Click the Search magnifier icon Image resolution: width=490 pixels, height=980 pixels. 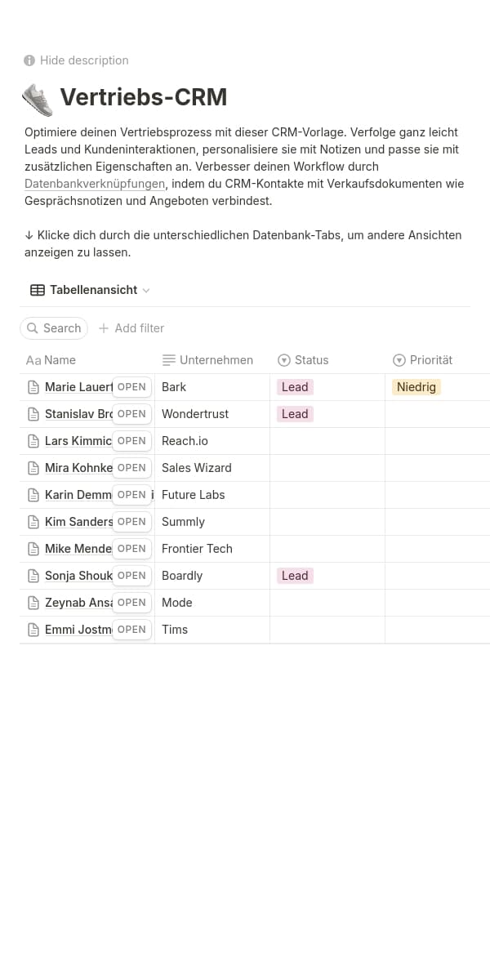33,328
